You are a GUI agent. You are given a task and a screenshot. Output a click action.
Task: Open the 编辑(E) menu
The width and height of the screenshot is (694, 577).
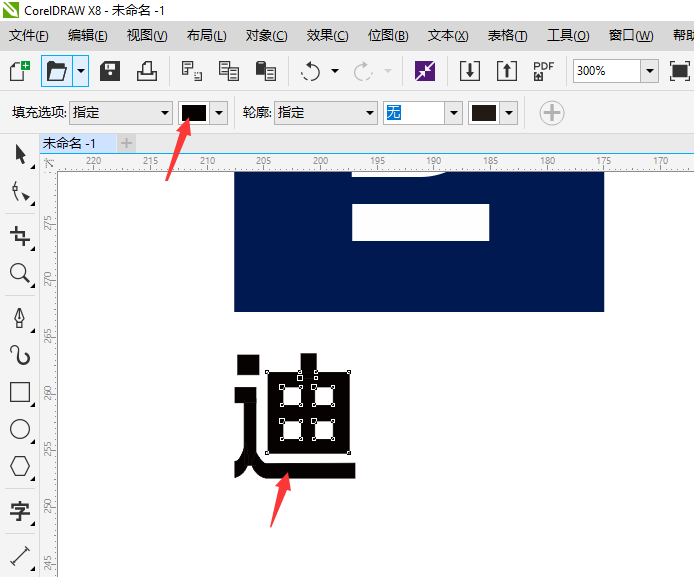tap(88, 35)
